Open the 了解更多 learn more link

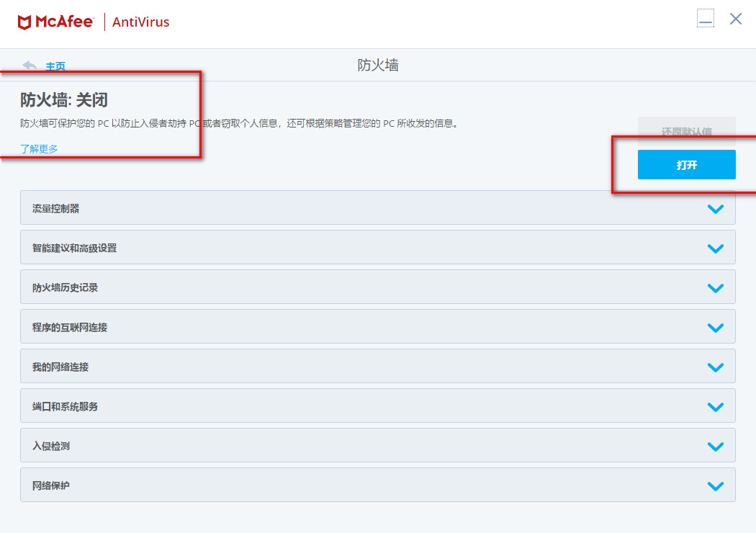point(39,148)
